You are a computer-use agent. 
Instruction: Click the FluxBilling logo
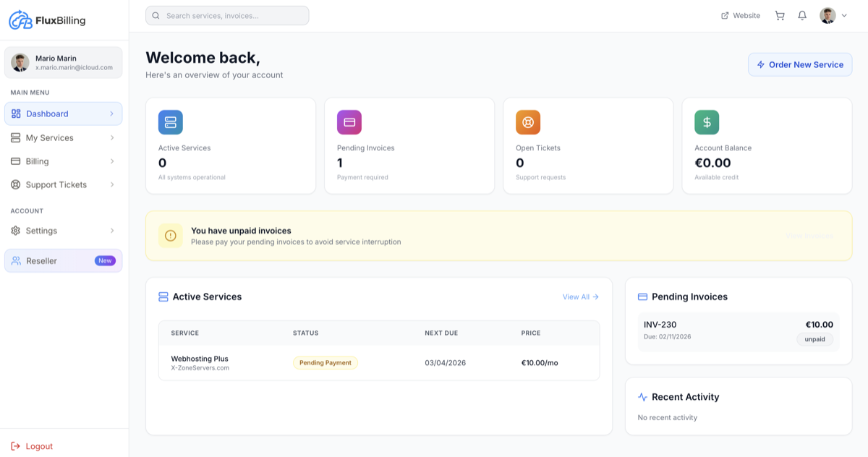click(x=46, y=20)
